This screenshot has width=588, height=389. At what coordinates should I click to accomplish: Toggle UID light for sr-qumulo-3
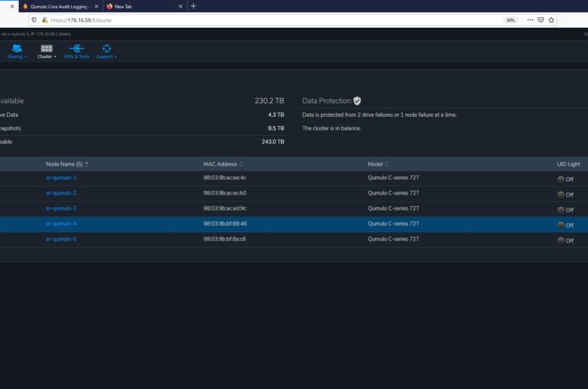tap(561, 210)
